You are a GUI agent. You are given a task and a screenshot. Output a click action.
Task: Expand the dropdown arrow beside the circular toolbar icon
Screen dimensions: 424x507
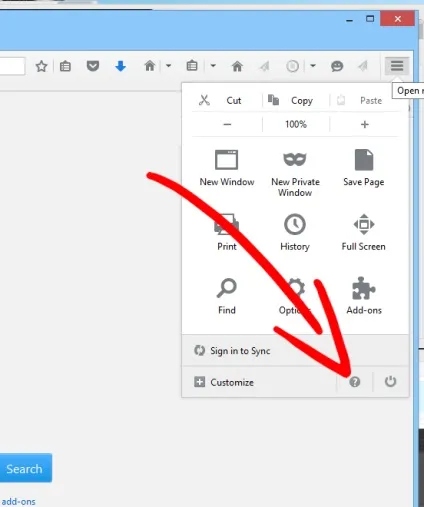point(313,66)
